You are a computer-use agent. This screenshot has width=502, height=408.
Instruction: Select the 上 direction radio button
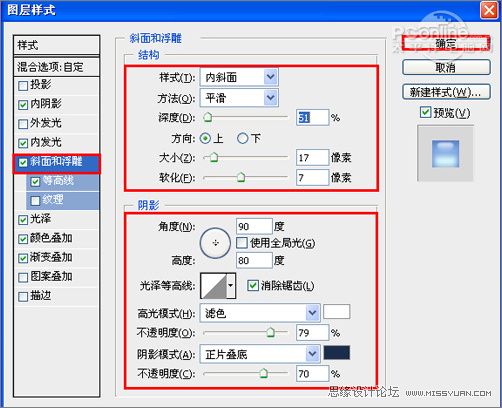(205, 138)
